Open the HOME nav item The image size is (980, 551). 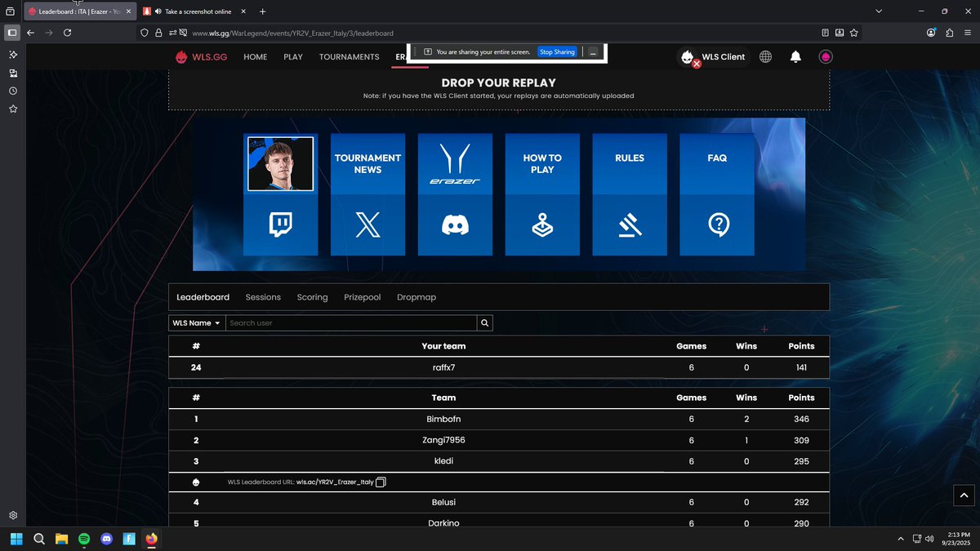click(x=256, y=57)
